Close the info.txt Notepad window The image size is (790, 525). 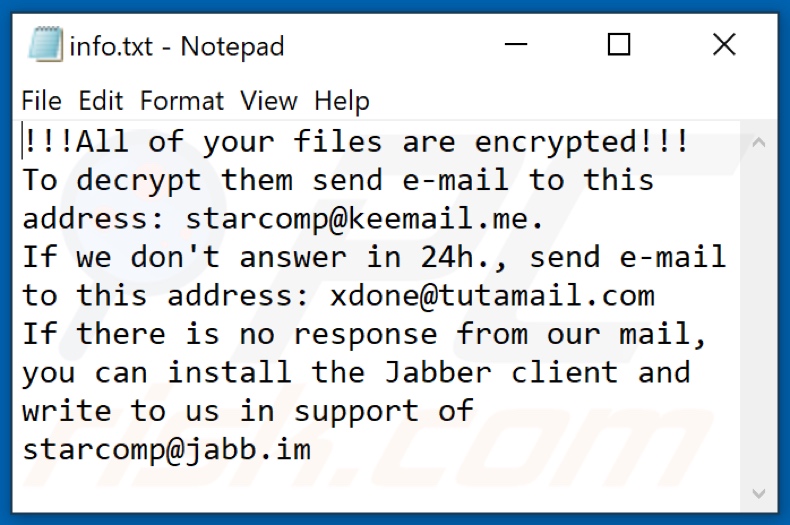tap(723, 45)
